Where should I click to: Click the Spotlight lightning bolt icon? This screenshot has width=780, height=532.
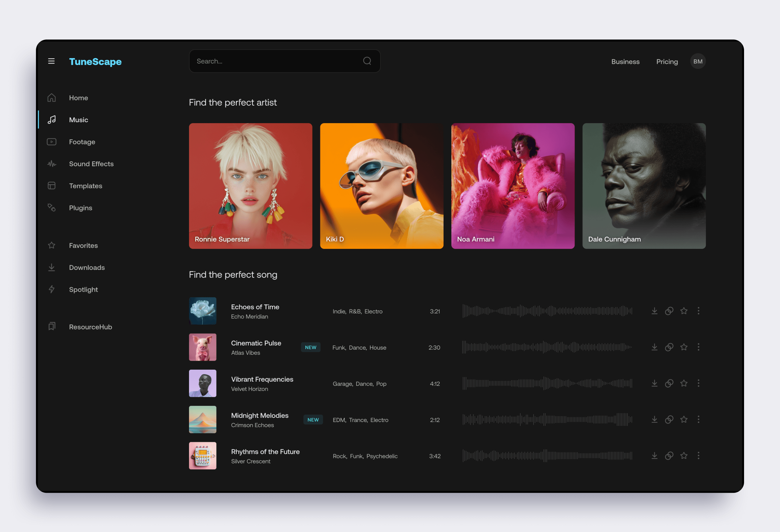(51, 289)
